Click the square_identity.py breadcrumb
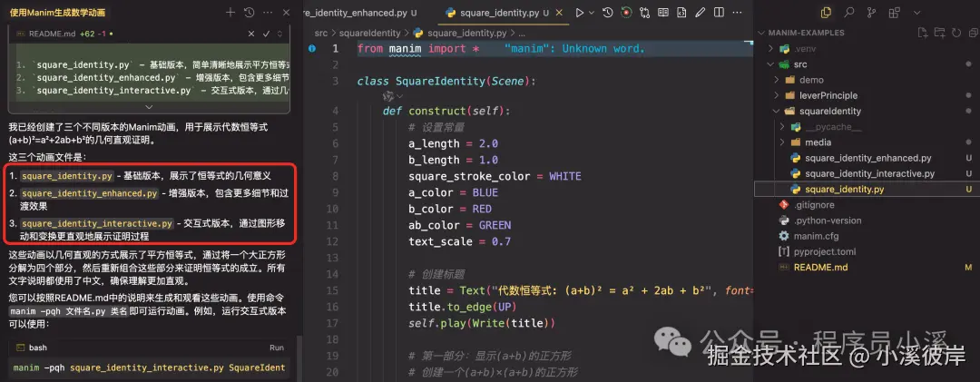 [x=467, y=34]
